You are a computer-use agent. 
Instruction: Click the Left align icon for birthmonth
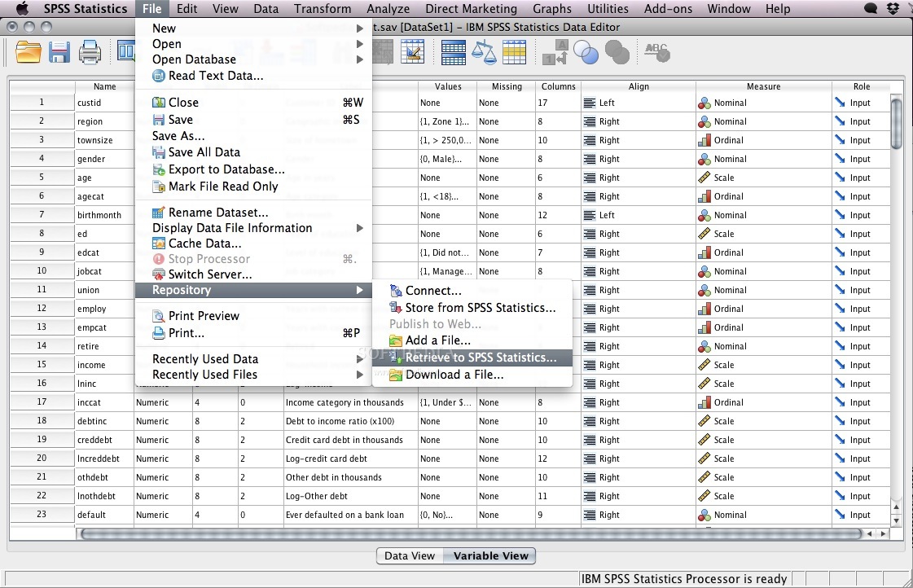(x=590, y=215)
